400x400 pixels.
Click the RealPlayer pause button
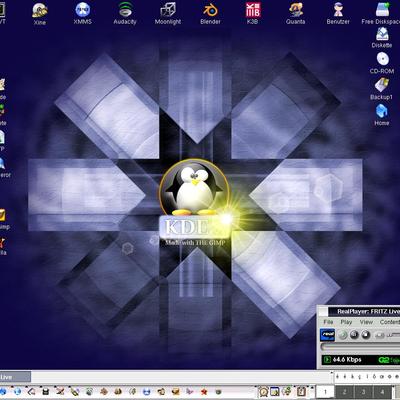(354, 335)
